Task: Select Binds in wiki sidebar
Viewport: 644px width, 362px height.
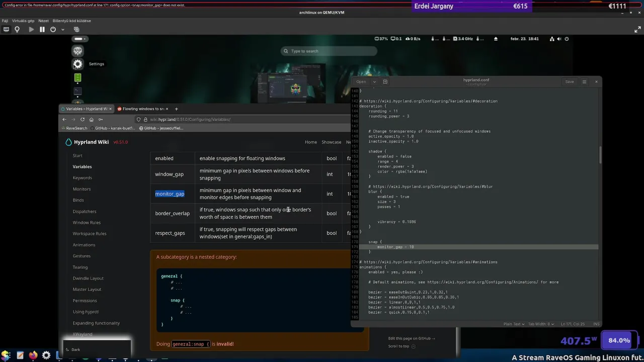Action: (x=78, y=200)
